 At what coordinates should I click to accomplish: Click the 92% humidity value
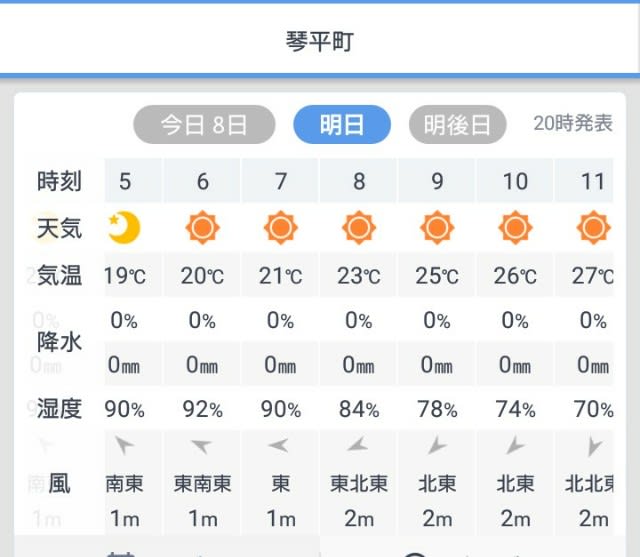coord(202,409)
